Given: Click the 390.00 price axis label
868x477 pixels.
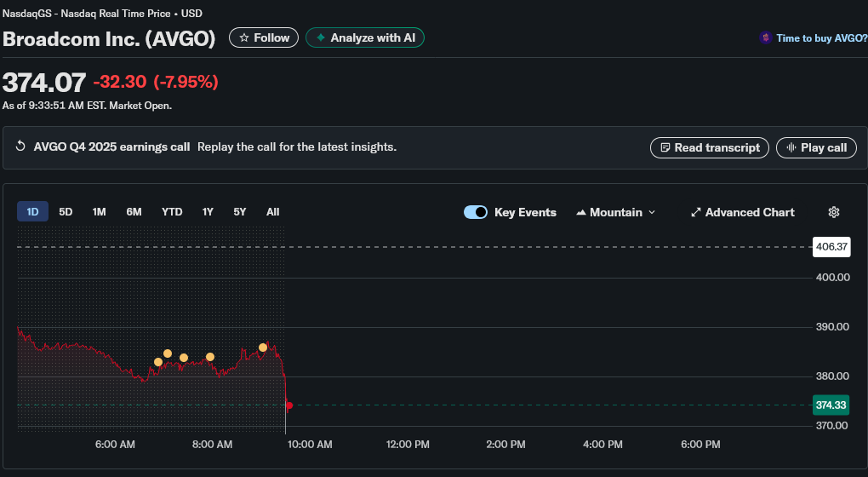Looking at the screenshot, I should pyautogui.click(x=832, y=327).
